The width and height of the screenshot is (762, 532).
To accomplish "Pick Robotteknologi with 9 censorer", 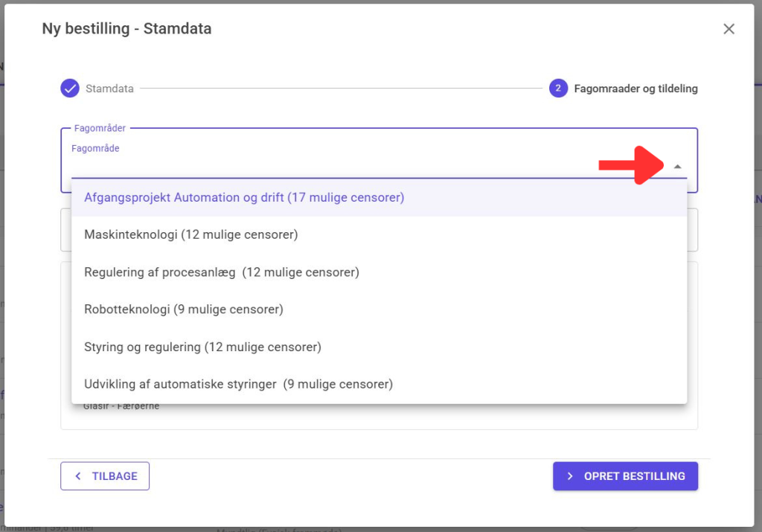I will (x=184, y=310).
